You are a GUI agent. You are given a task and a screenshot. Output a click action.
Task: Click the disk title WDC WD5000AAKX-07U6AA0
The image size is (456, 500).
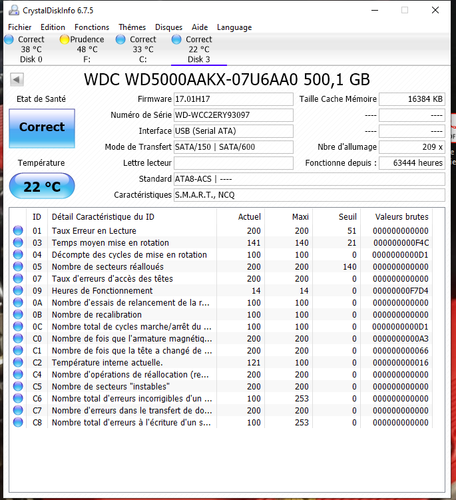point(191,80)
